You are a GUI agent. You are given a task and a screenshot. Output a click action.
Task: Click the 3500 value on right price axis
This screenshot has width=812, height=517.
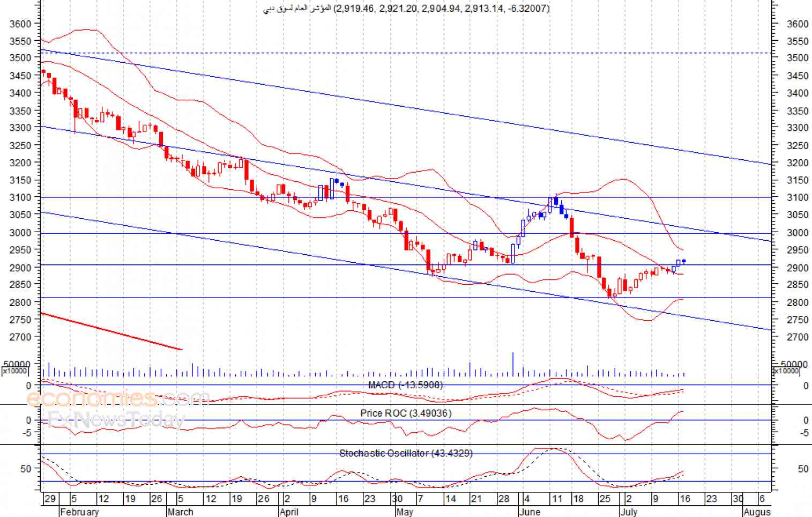click(x=798, y=58)
